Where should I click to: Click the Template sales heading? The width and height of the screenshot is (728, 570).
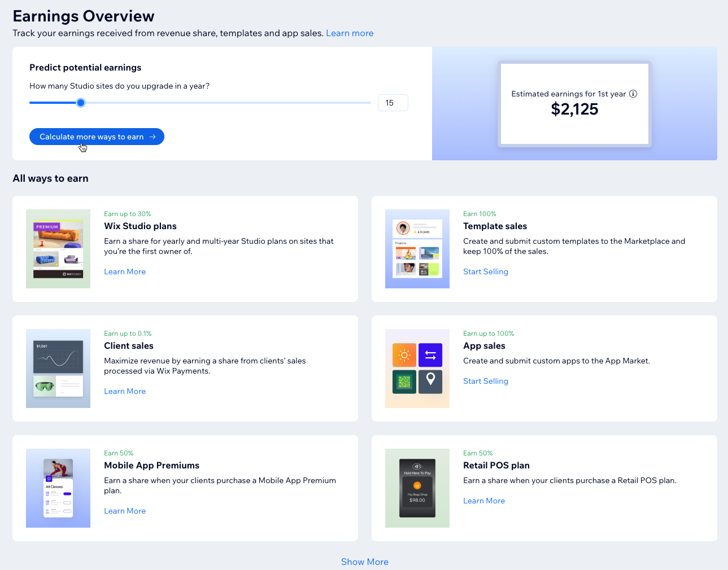[x=495, y=226]
